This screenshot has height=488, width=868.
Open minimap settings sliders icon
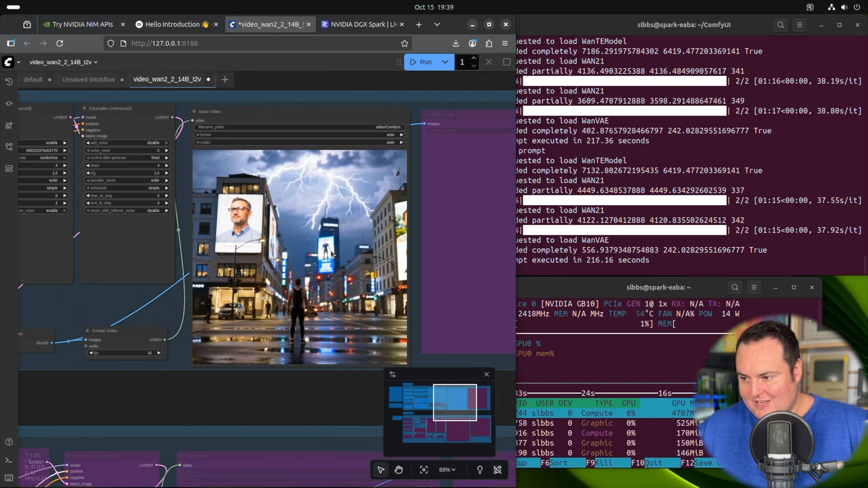[x=393, y=374]
